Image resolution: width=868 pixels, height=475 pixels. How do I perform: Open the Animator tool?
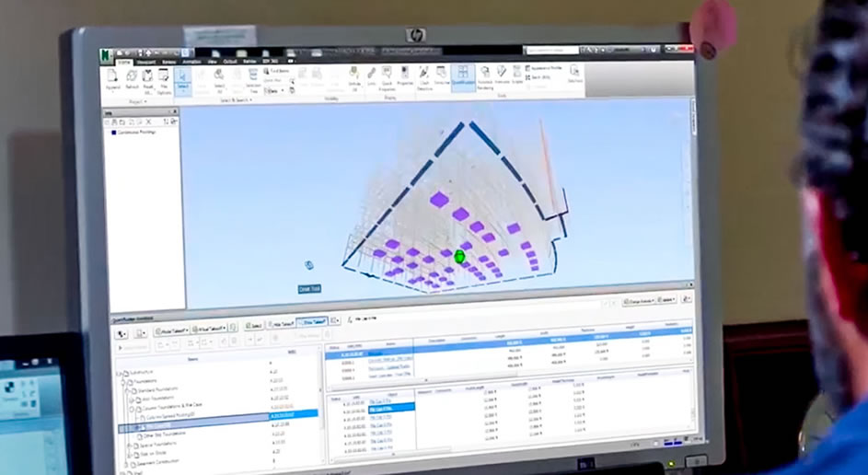(502, 75)
